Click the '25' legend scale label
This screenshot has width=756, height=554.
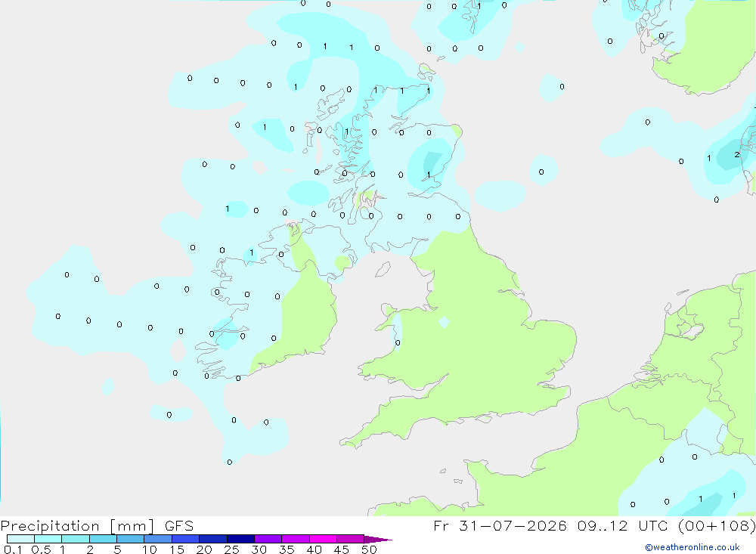coord(231,549)
